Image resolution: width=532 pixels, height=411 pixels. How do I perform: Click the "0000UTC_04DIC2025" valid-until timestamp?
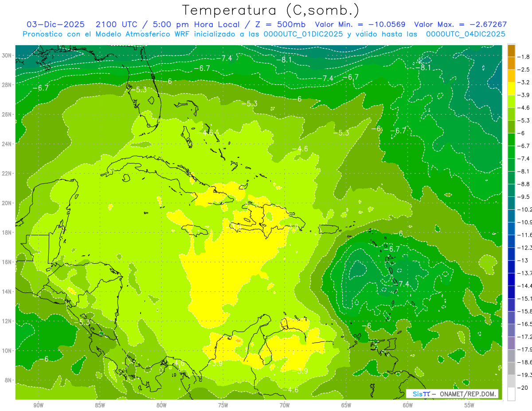coord(465,34)
